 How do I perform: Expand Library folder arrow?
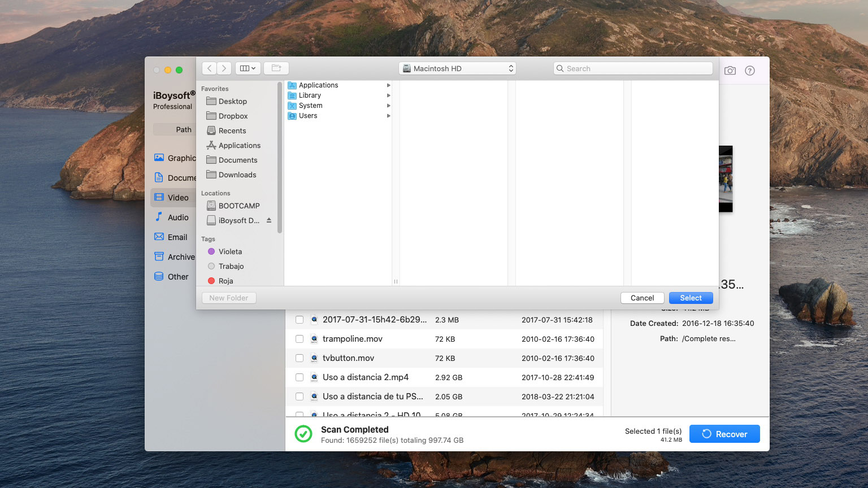388,95
